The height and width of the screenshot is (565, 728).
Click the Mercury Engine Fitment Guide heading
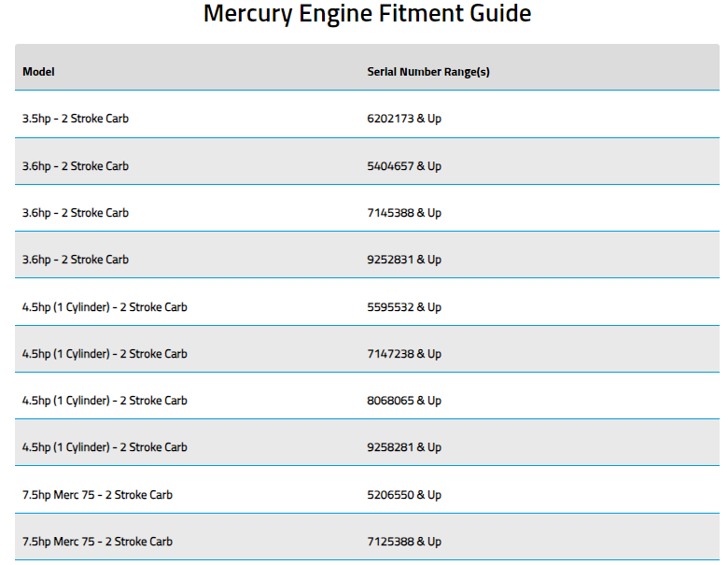[367, 14]
